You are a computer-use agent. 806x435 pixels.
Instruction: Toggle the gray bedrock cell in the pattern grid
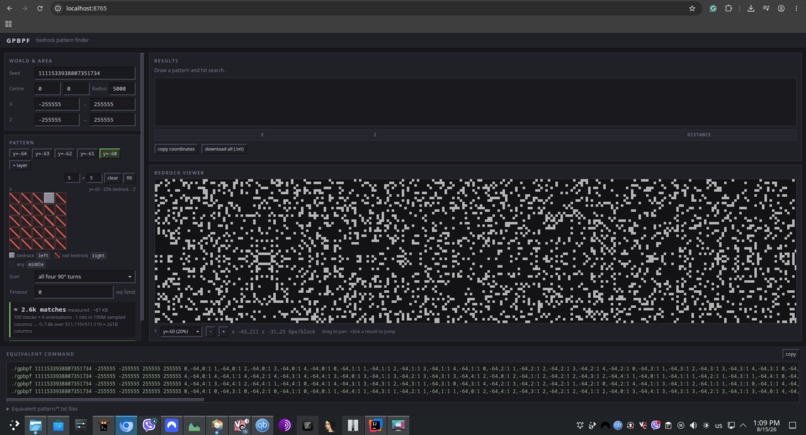[x=49, y=198]
